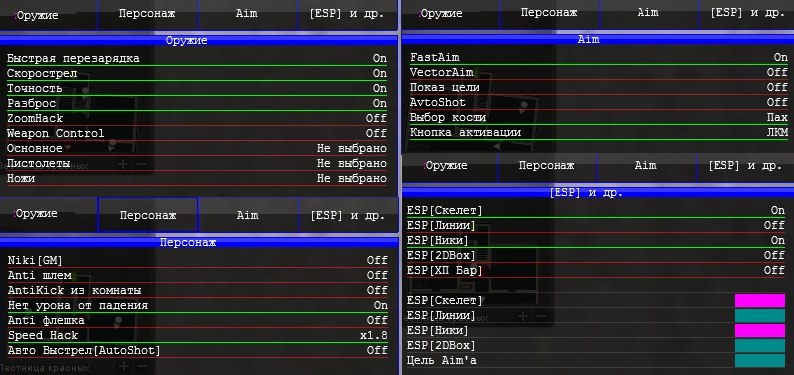Image resolution: width=794 pixels, height=375 pixels.
Task: Disable Нет урона от падения
Action: click(197, 305)
